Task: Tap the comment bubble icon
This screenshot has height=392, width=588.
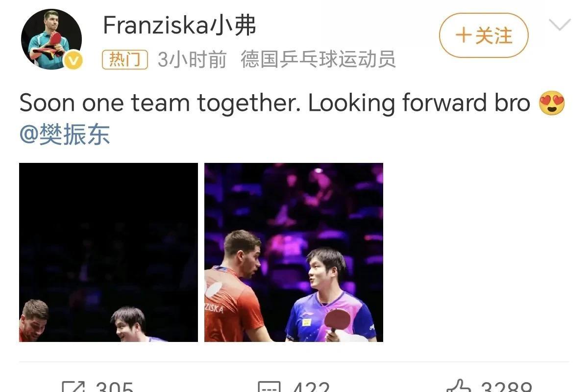Action: [x=269, y=387]
